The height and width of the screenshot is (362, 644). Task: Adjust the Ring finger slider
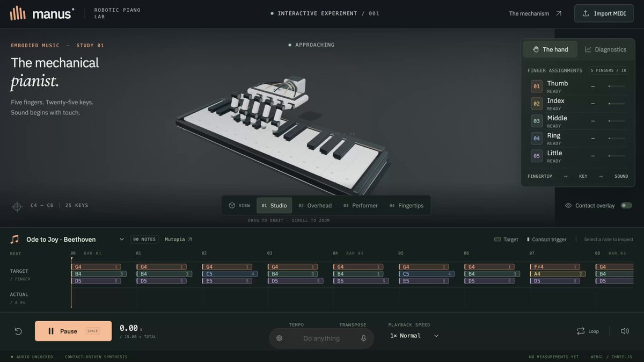[617, 139]
